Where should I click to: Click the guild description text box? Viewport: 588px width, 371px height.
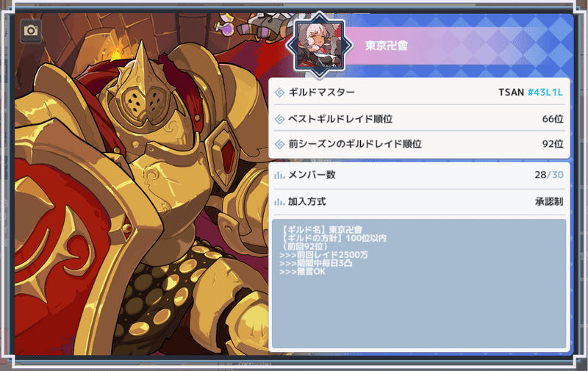[419, 284]
